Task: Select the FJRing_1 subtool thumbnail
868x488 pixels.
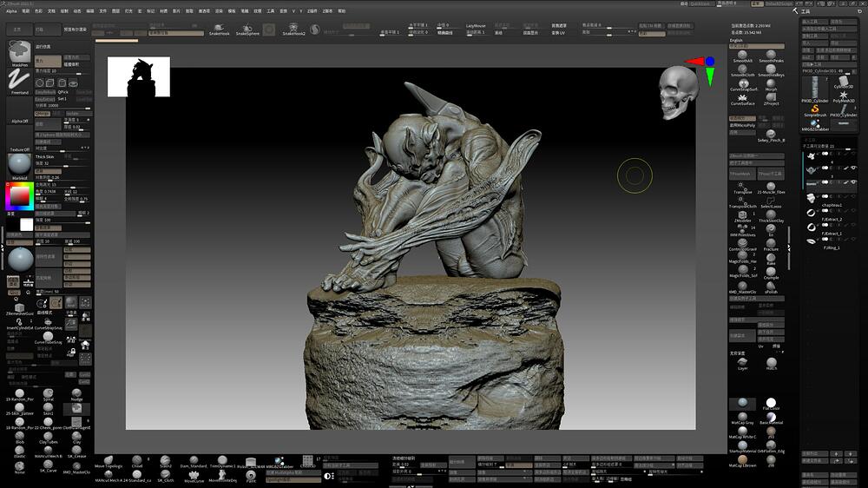Action: point(811,241)
